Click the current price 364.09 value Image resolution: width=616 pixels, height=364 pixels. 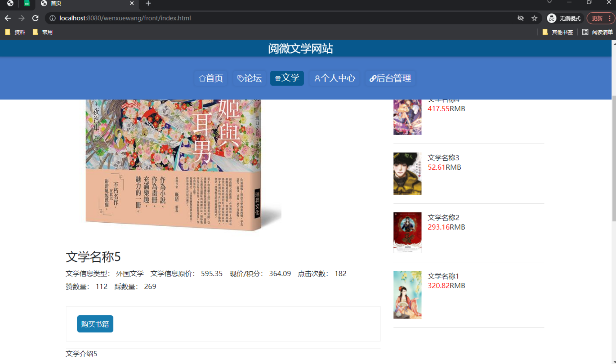[280, 274]
